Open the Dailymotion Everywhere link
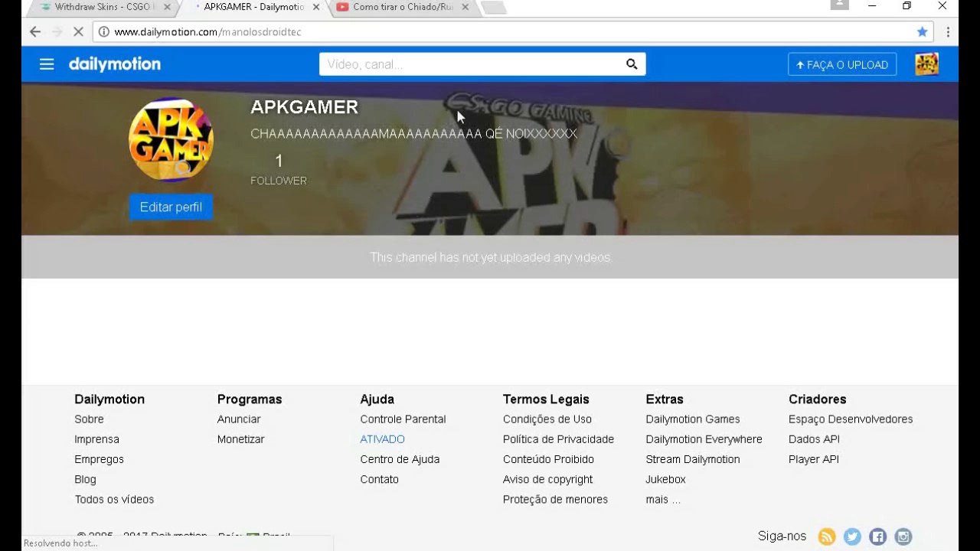Image resolution: width=980 pixels, height=551 pixels. (704, 439)
